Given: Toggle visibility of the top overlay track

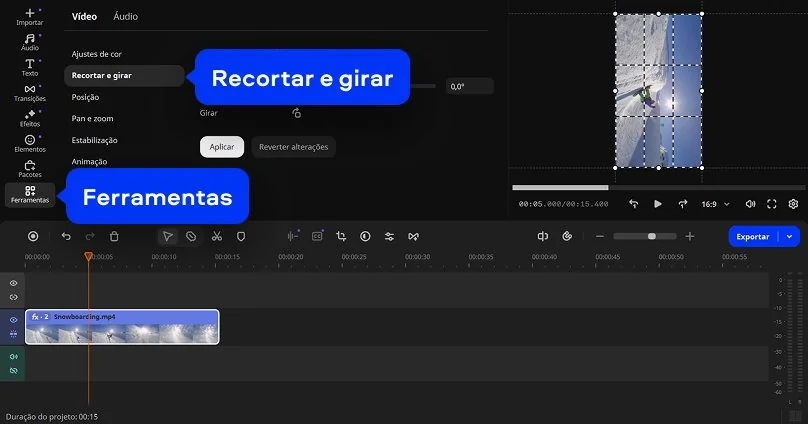Looking at the screenshot, I should tap(13, 283).
